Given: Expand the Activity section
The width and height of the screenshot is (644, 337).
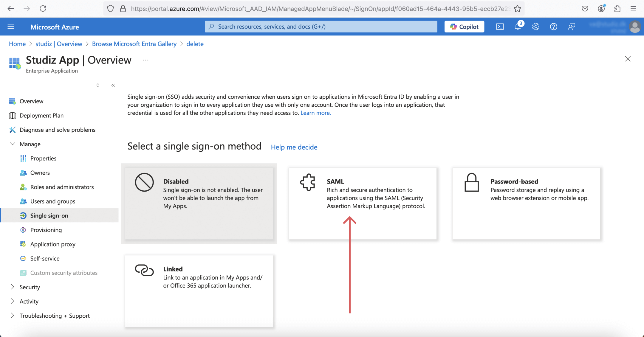Looking at the screenshot, I should tap(13, 301).
